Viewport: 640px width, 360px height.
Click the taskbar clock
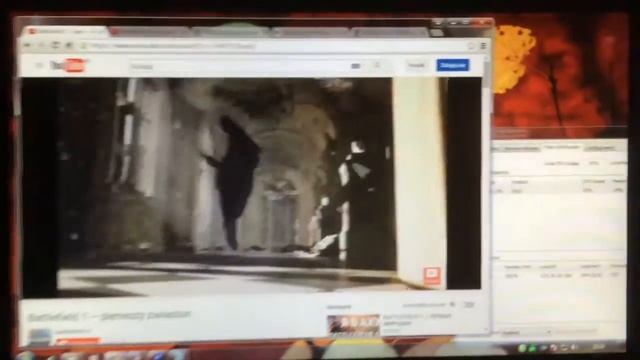(x=599, y=348)
